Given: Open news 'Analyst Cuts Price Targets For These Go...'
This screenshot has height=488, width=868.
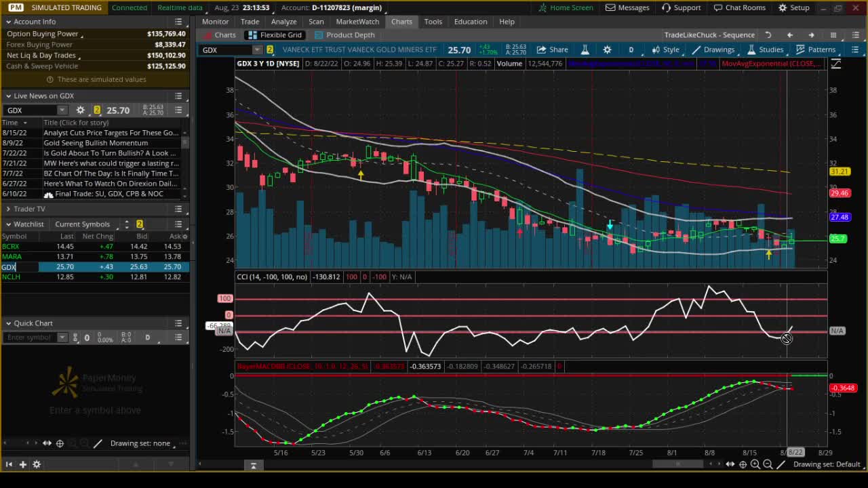Looking at the screenshot, I should [x=111, y=133].
